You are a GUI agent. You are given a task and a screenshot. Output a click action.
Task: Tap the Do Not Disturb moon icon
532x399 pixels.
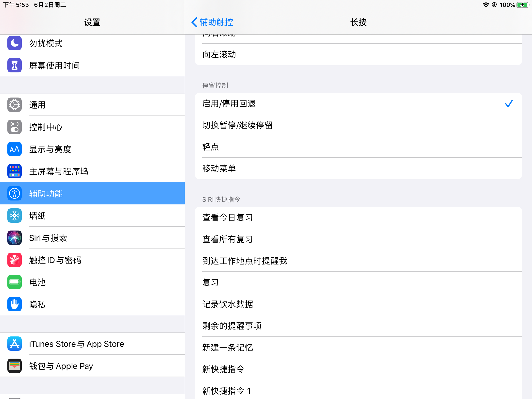click(15, 43)
